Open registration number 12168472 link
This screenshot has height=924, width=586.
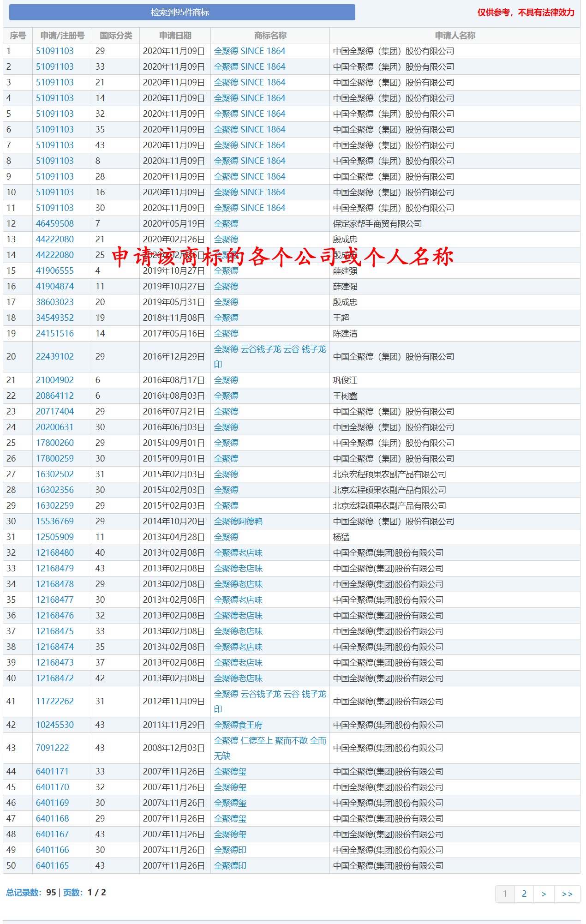pos(55,678)
